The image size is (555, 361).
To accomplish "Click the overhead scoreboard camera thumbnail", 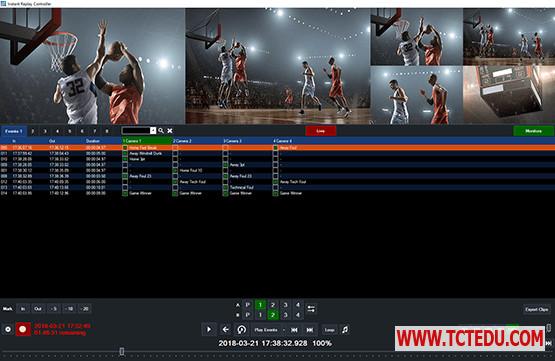I will [509, 95].
